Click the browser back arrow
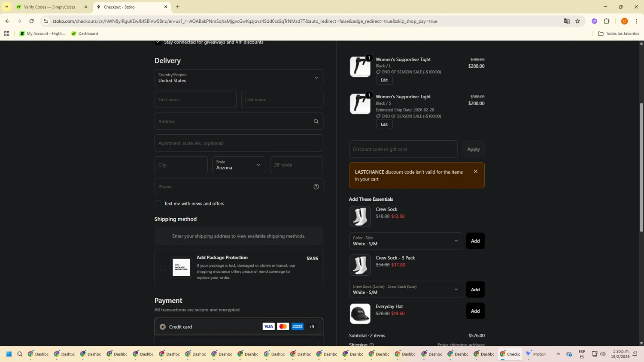 [x=7, y=21]
